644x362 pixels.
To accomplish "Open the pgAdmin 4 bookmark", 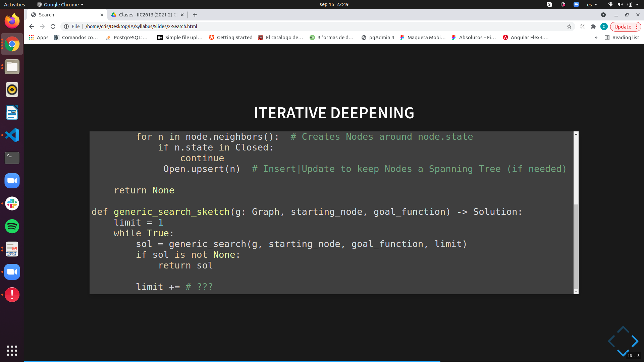I will point(377,38).
